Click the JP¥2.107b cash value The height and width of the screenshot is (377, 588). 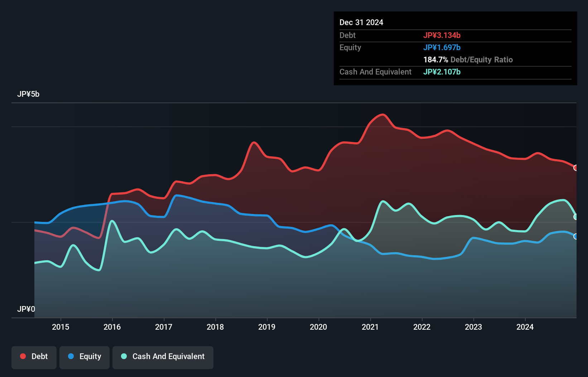click(442, 72)
